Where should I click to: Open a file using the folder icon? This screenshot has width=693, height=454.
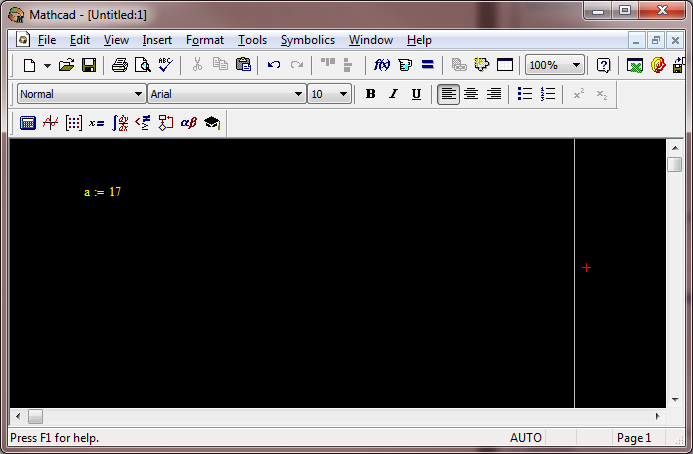point(66,65)
